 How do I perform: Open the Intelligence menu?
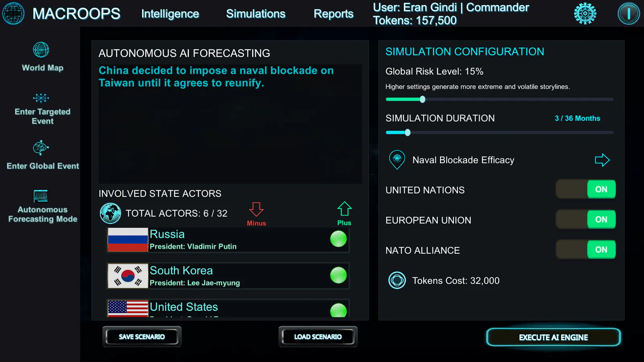[x=170, y=14]
